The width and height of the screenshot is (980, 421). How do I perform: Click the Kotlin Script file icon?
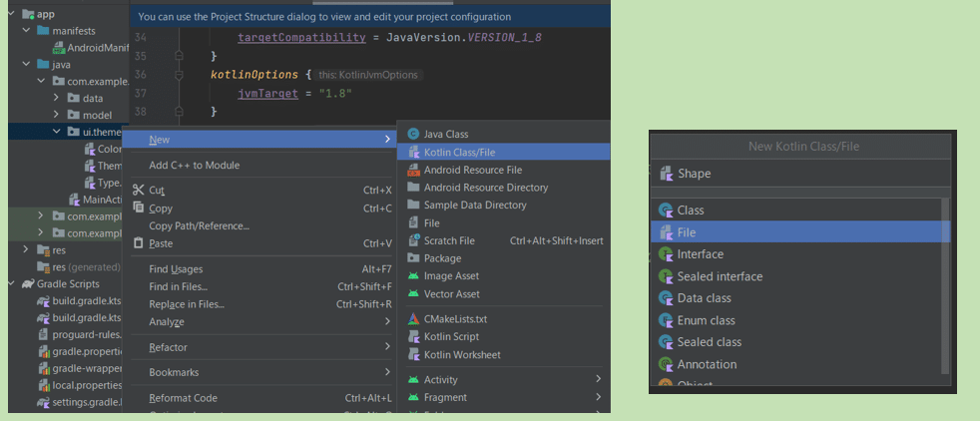pyautogui.click(x=414, y=337)
